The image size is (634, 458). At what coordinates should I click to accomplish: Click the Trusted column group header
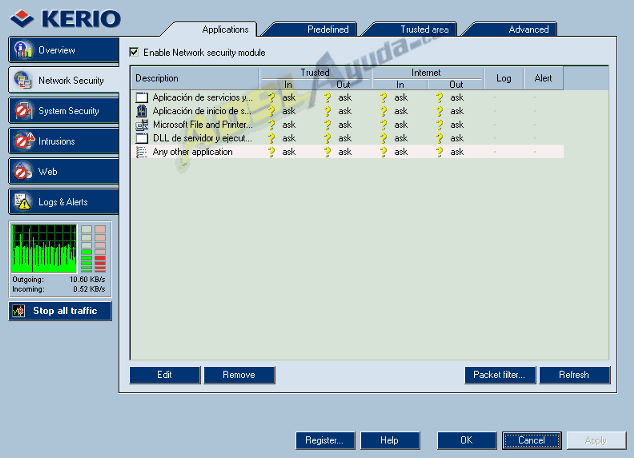point(315,73)
